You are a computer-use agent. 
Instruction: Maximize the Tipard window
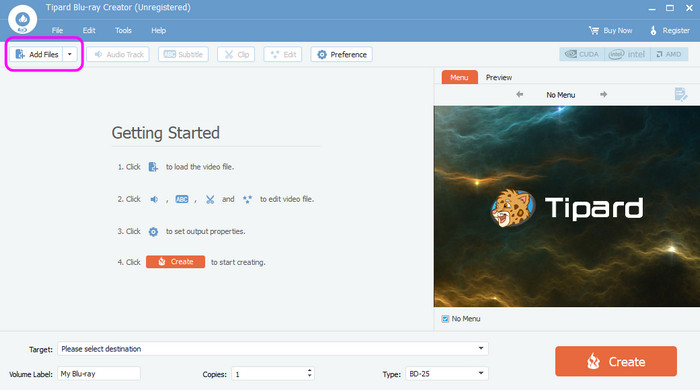(x=670, y=8)
